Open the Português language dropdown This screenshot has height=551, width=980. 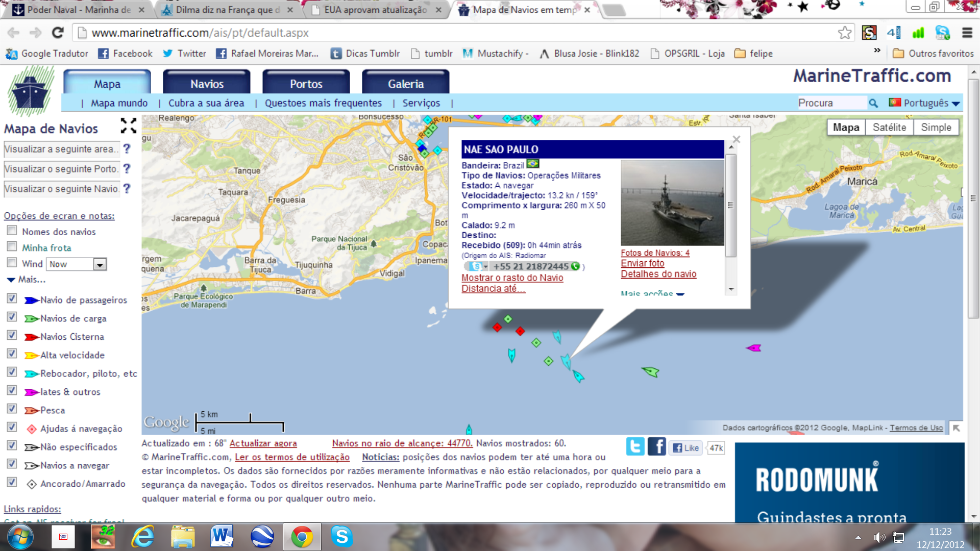point(924,103)
